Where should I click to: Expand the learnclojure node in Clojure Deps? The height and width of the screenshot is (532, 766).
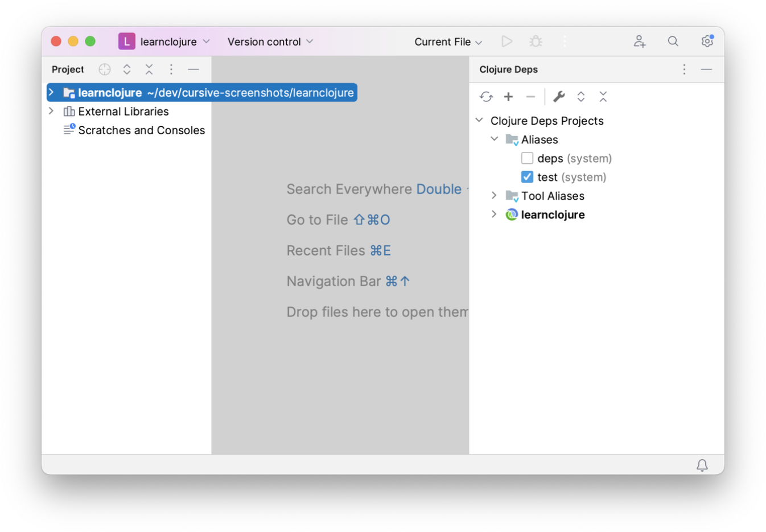click(x=495, y=214)
